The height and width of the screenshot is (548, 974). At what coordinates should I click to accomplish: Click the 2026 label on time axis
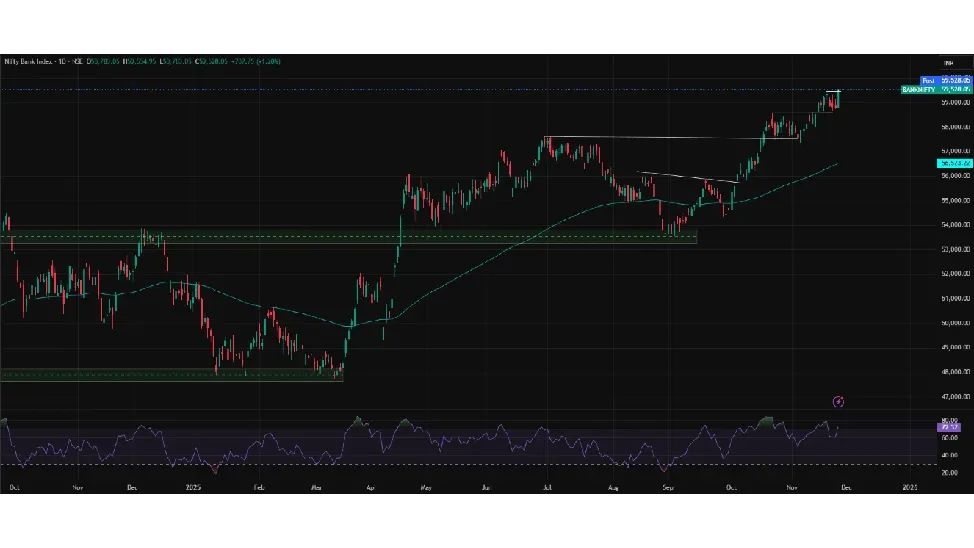coord(909,487)
